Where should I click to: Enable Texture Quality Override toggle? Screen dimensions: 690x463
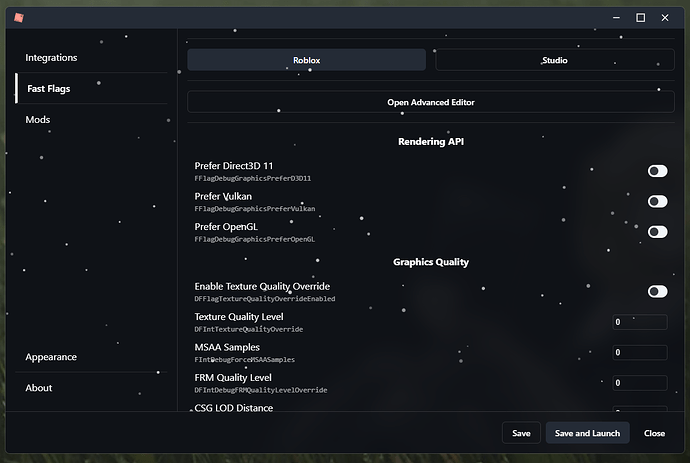[657, 291]
